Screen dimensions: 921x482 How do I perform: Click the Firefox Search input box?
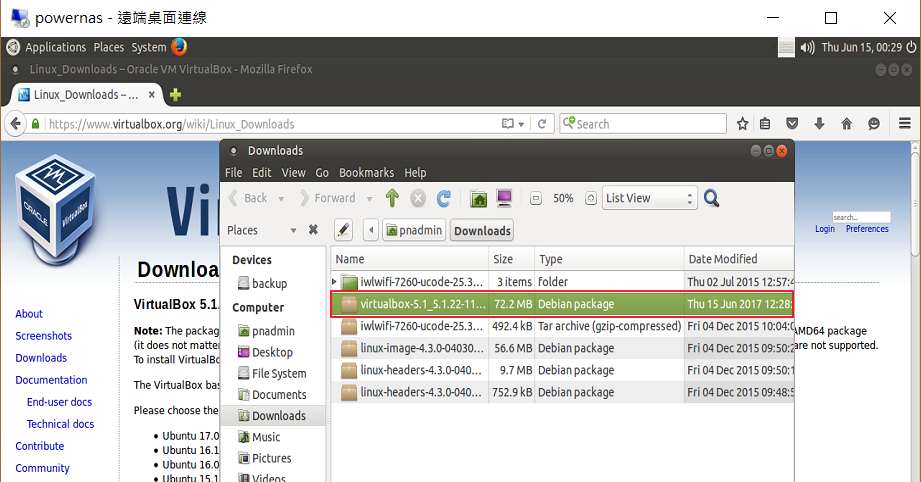coord(643,124)
